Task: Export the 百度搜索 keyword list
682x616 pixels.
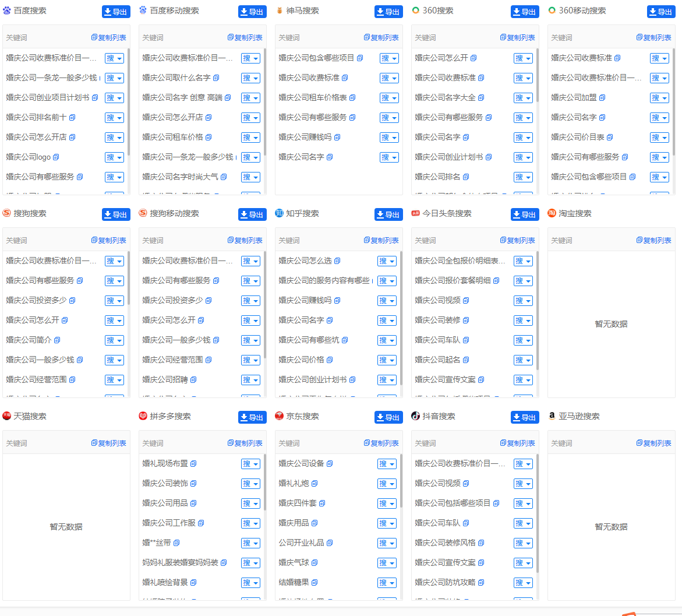Action: point(116,12)
